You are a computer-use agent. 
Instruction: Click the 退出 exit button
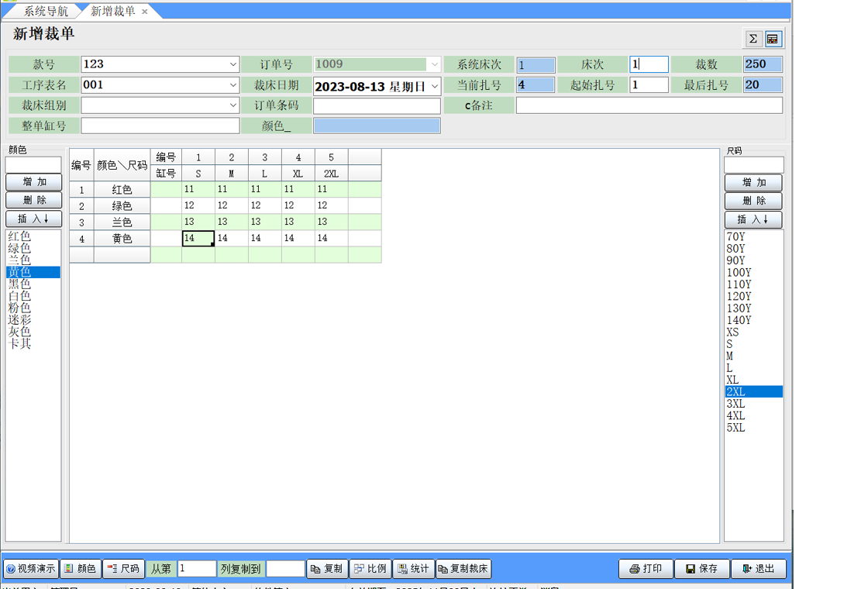point(758,569)
